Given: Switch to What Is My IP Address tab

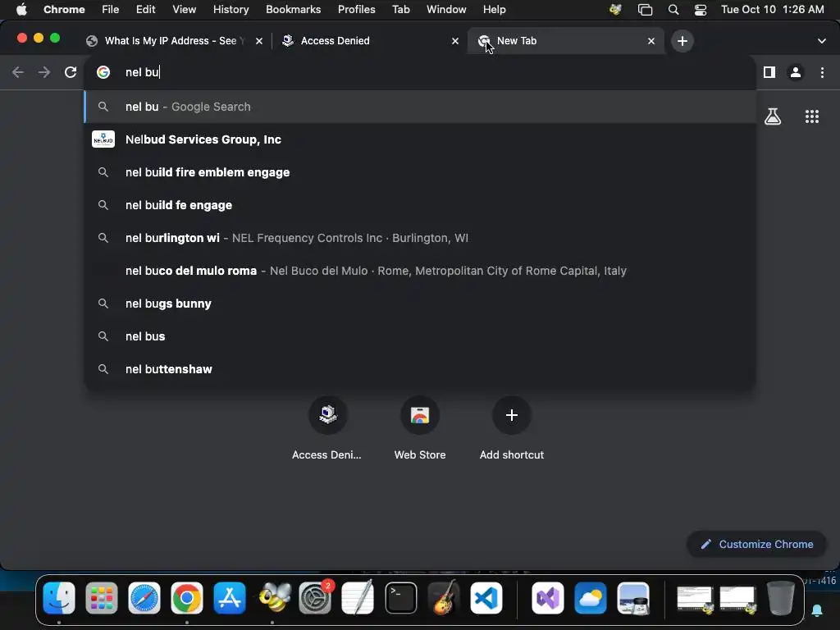Looking at the screenshot, I should [x=174, y=41].
